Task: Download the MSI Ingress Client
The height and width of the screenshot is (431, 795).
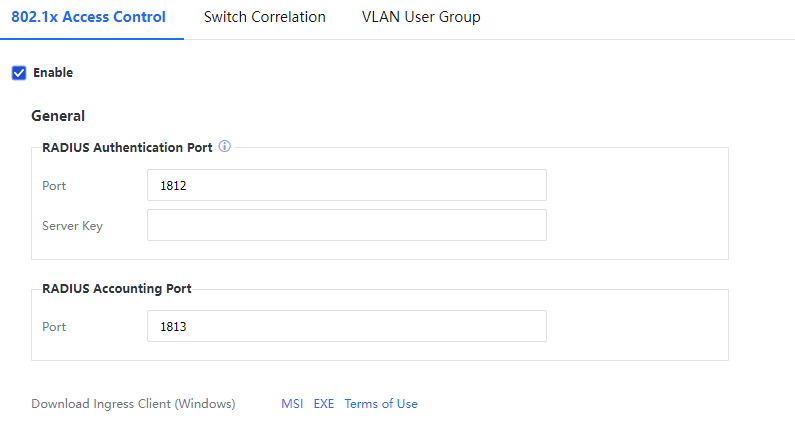Action: (x=292, y=404)
